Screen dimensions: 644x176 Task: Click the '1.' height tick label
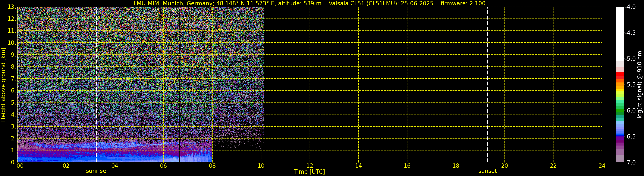pyautogui.click(x=13, y=150)
